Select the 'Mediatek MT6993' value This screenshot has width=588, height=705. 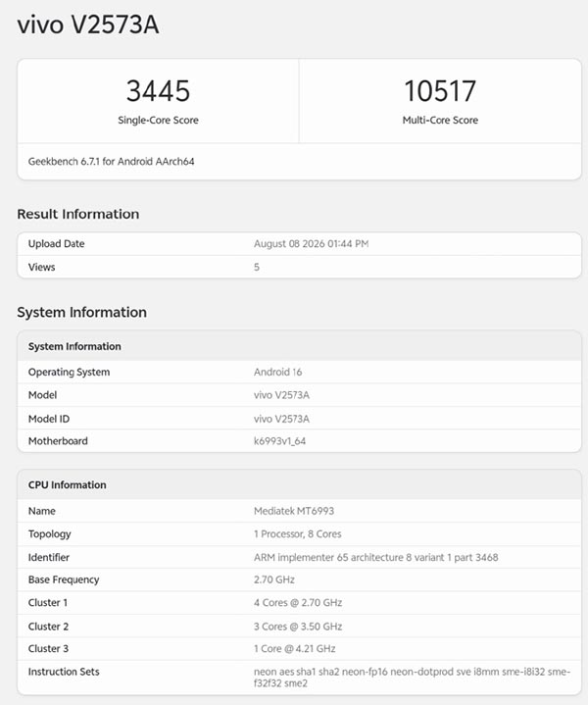point(294,511)
